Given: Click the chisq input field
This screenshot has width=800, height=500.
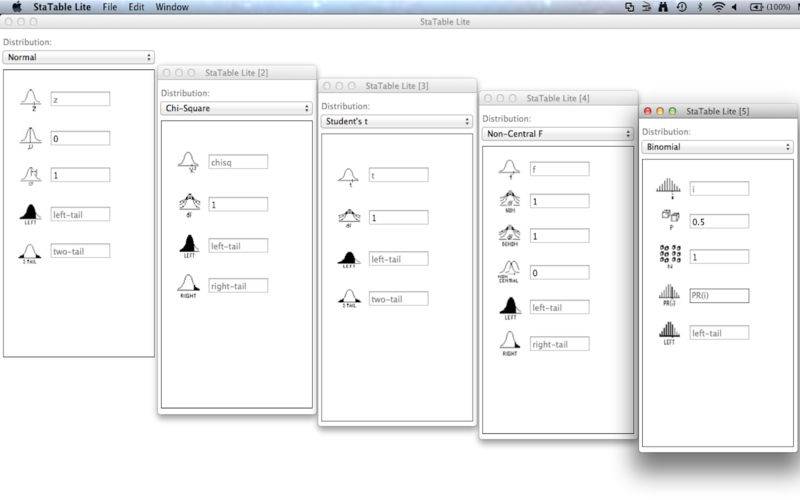Looking at the screenshot, I should click(x=238, y=162).
